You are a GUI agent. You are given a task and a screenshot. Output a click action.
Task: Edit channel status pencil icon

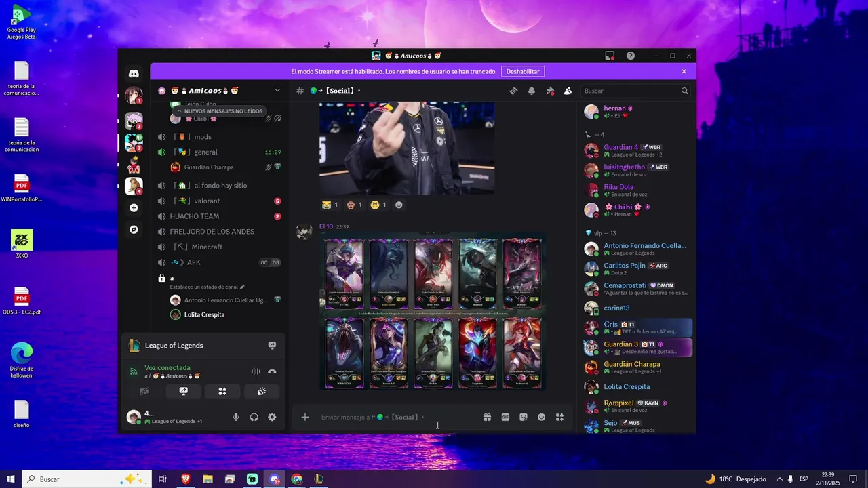coord(242,287)
